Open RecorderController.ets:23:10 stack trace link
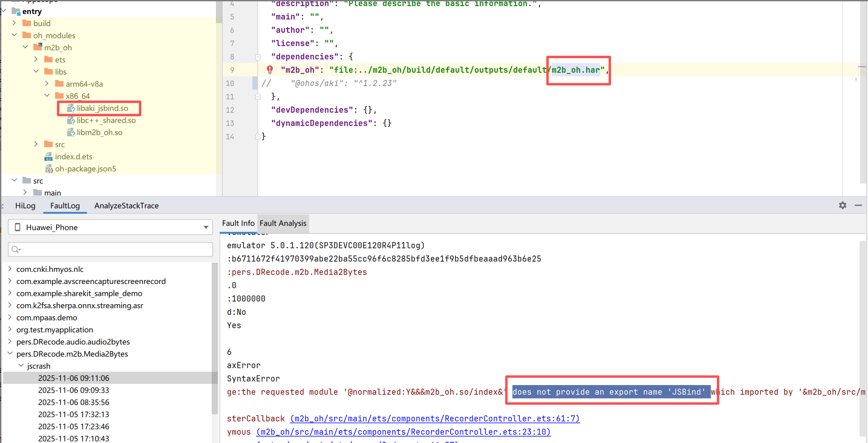This screenshot has width=868, height=443. (x=403, y=432)
